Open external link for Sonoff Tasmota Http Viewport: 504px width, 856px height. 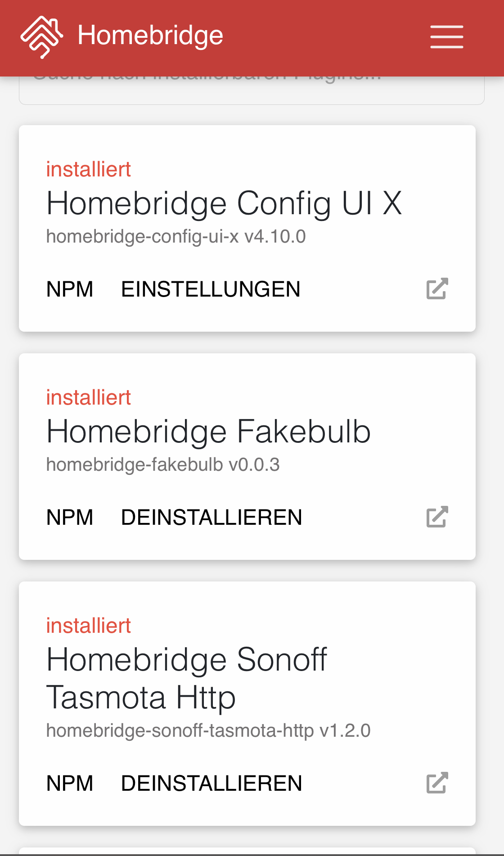[437, 783]
